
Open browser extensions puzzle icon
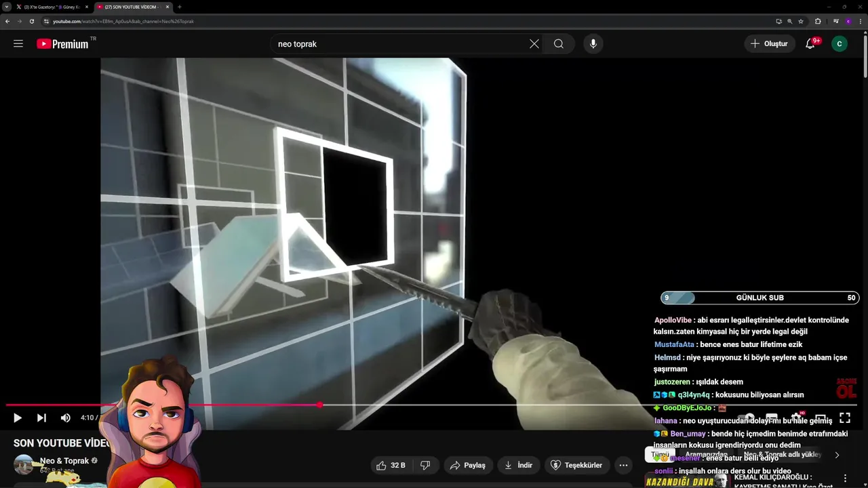click(x=818, y=21)
